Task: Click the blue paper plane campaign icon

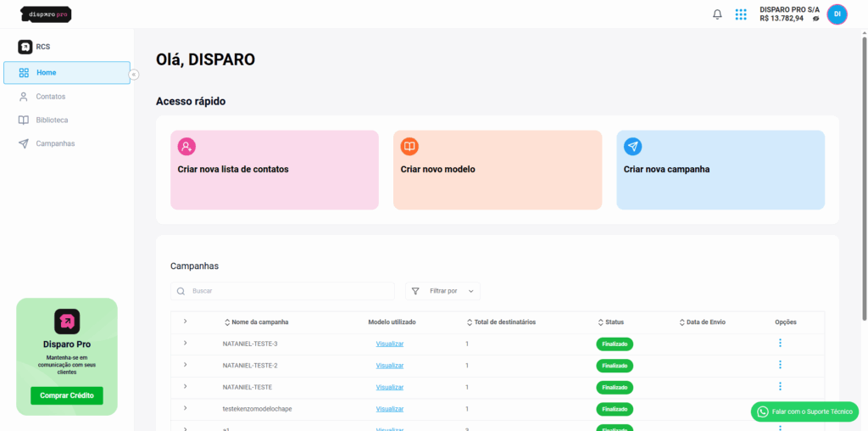Action: point(632,146)
